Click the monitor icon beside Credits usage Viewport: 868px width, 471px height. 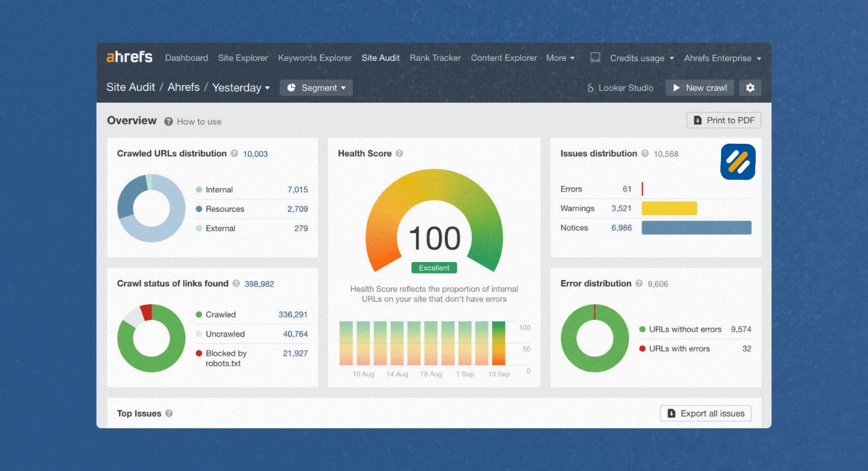pos(595,58)
